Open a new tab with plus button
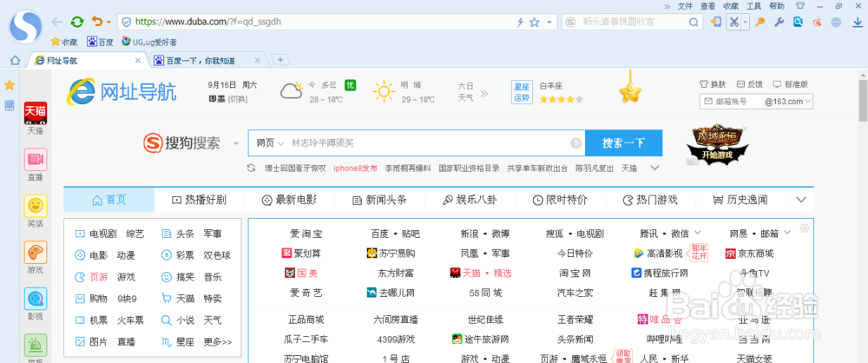868x363 pixels. (280, 60)
